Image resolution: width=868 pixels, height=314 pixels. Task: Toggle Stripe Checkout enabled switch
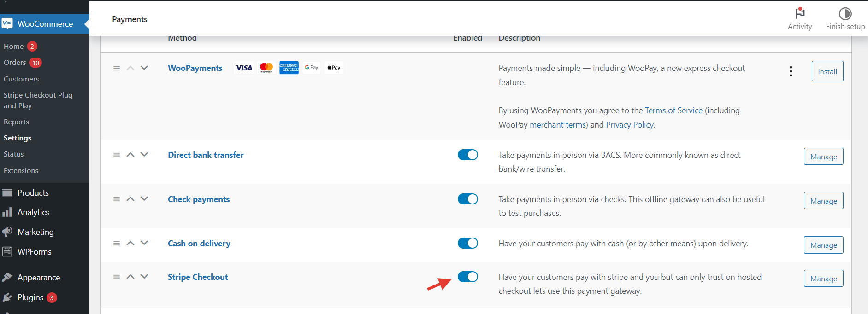(467, 277)
